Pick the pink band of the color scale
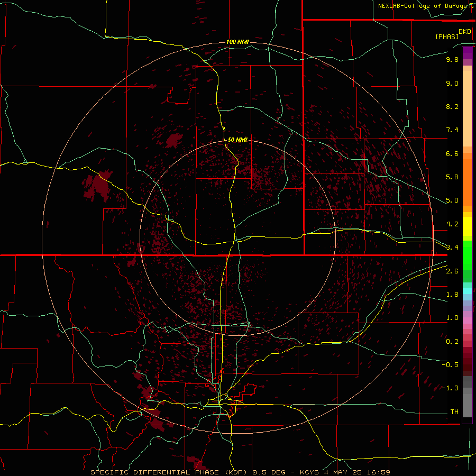The image size is (476, 476). pyautogui.click(x=467, y=321)
